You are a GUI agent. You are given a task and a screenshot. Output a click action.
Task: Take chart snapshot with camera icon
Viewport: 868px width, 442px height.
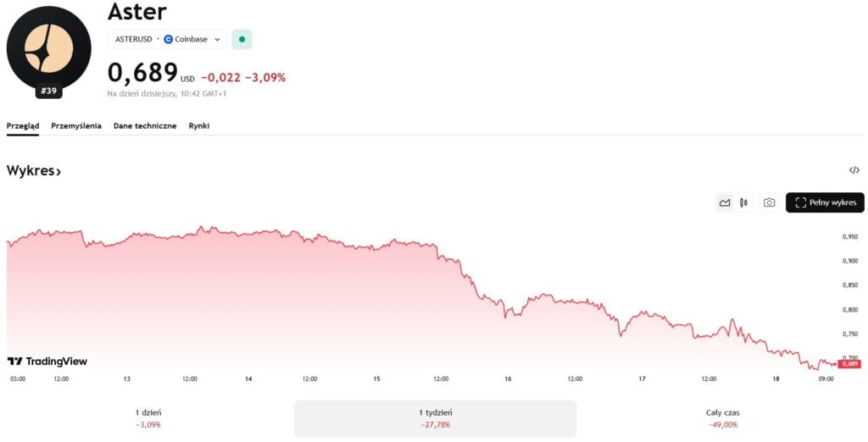pyautogui.click(x=769, y=202)
